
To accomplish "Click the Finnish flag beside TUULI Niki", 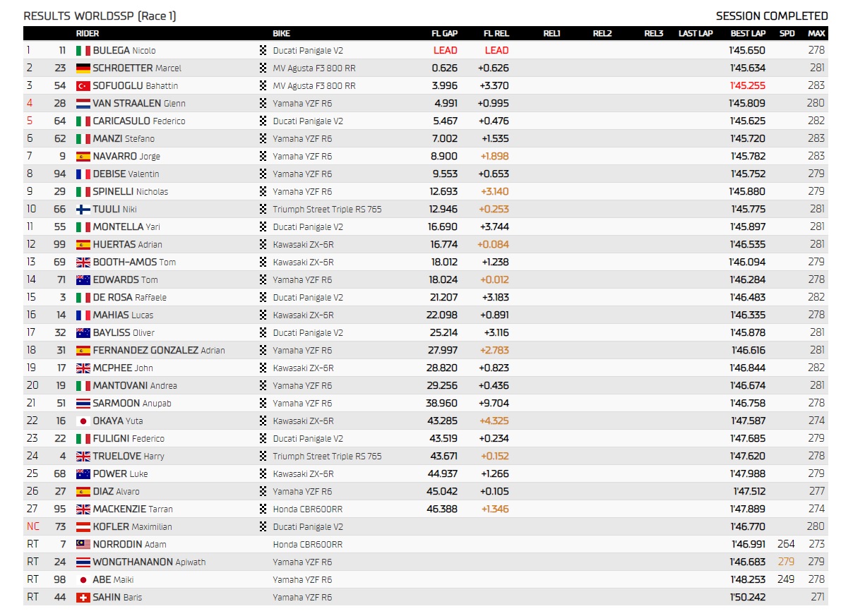I will (x=83, y=210).
